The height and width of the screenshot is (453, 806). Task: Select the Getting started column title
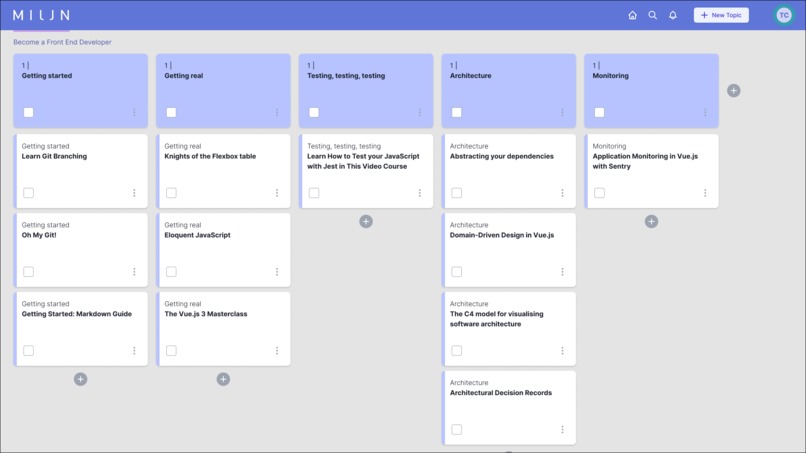click(47, 76)
